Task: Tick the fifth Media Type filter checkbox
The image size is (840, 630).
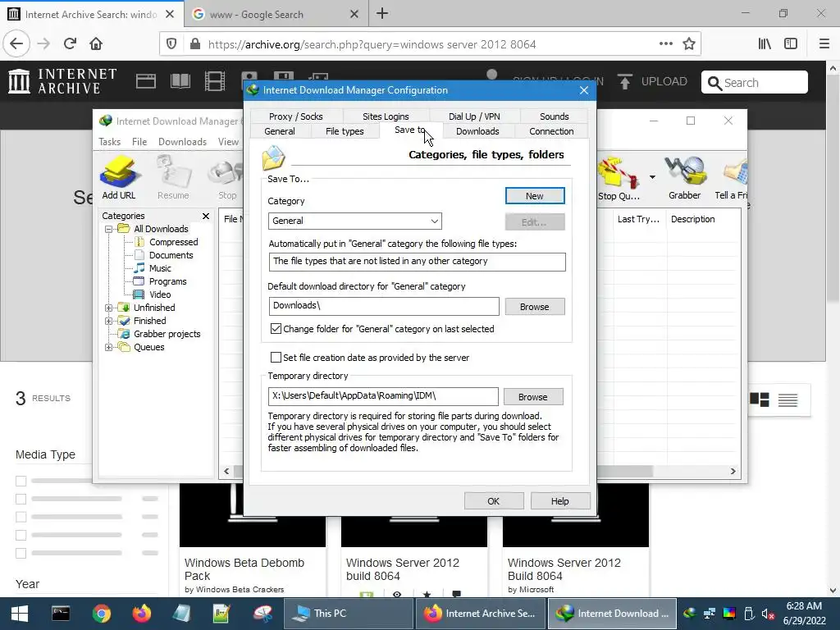Action: coord(21,554)
